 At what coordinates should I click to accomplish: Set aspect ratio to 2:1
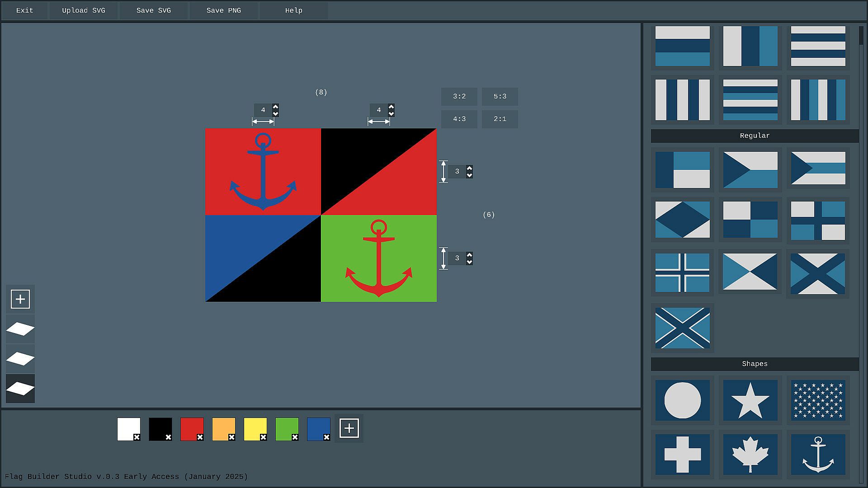tap(500, 119)
